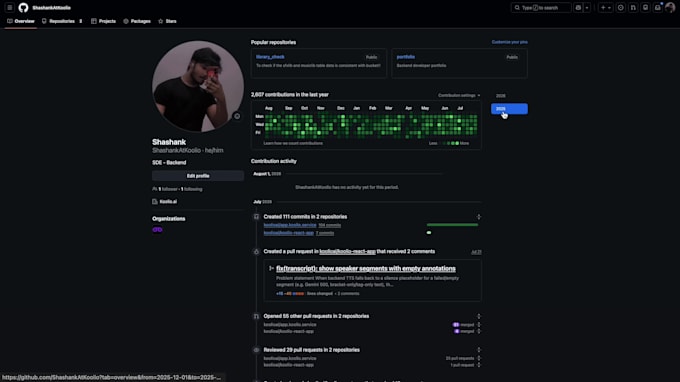Image resolution: width=680 pixels, height=382 pixels.
Task: Open the 1 following link
Action: pyautogui.click(x=191, y=189)
